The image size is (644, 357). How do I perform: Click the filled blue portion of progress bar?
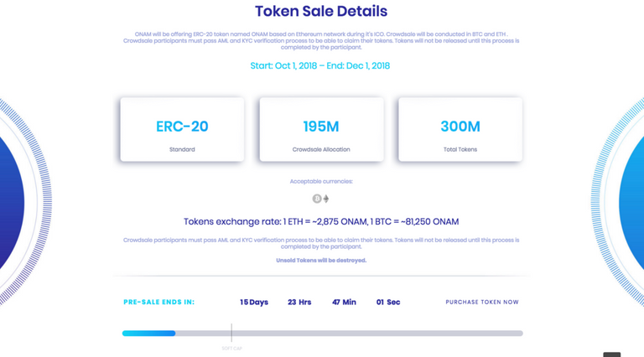148,334
